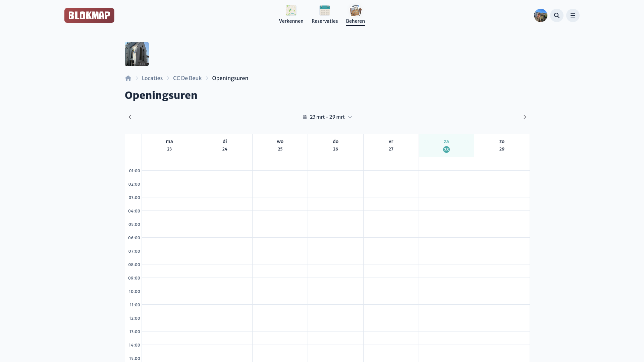Viewport: 644px width, 362px height.
Task: Click the Openingsuren page heading
Action: pos(161,96)
